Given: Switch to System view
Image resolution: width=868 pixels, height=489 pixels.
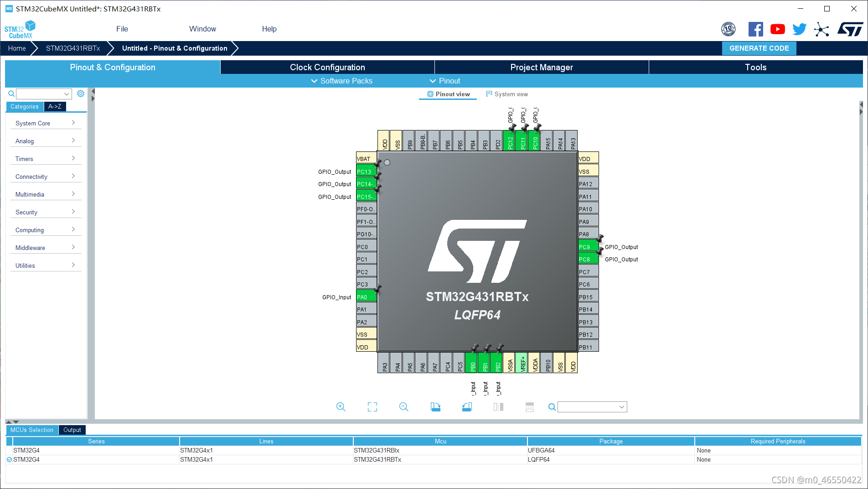Looking at the screenshot, I should pyautogui.click(x=506, y=94).
